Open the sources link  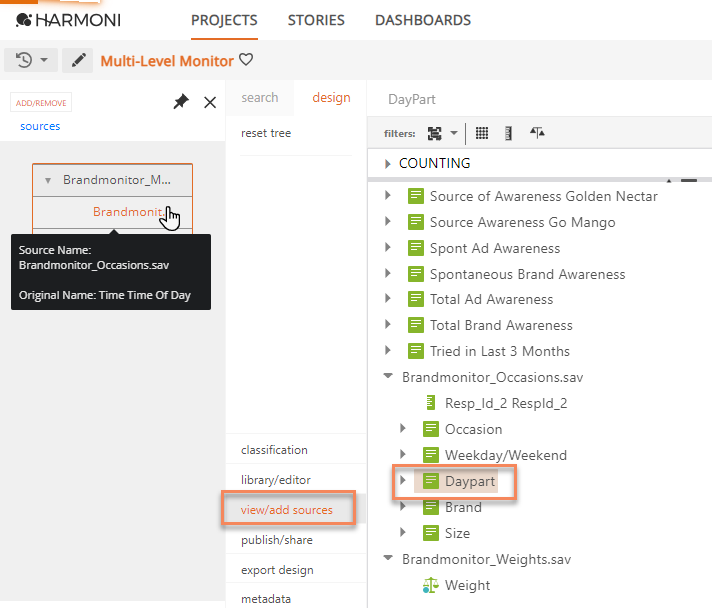click(40, 126)
